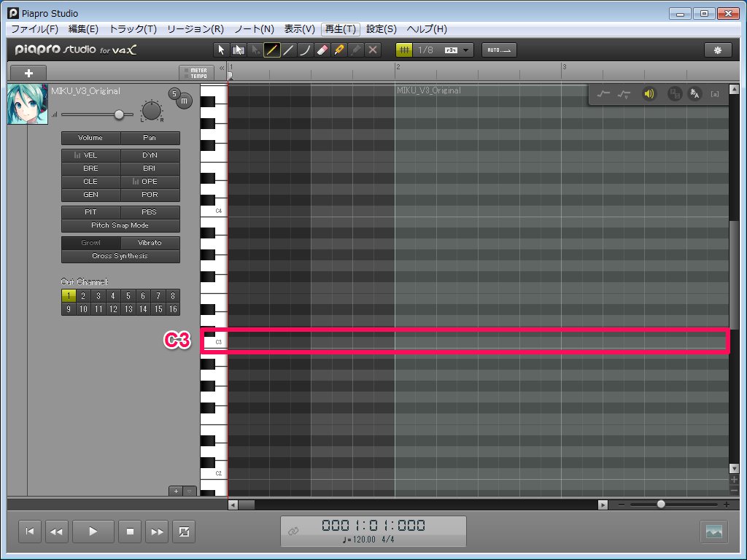
Task: Click the rewind button
Action: (56, 532)
